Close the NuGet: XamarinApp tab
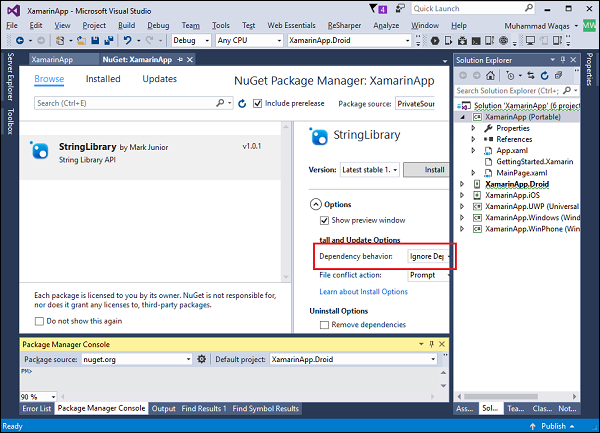The width and height of the screenshot is (600, 433). click(x=190, y=60)
